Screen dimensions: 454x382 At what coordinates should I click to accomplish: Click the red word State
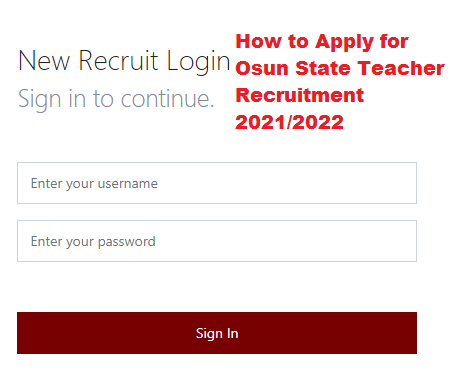(323, 68)
